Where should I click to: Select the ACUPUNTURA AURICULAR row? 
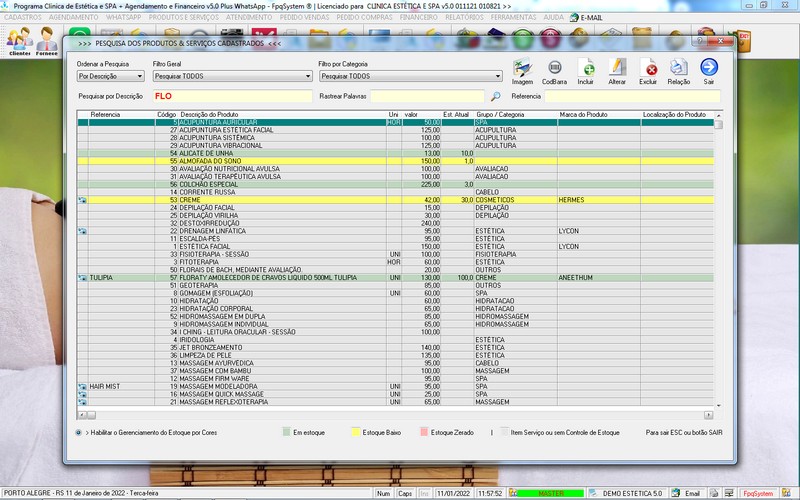tap(395, 122)
